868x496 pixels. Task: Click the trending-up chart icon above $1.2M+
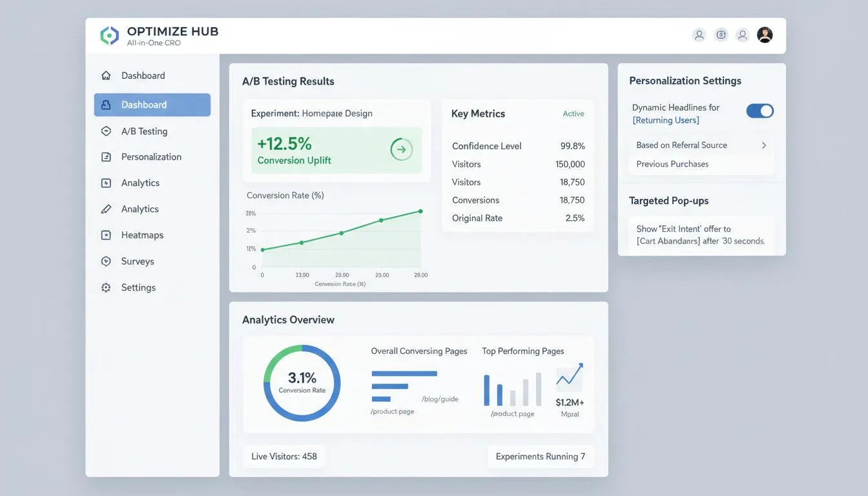pos(570,377)
